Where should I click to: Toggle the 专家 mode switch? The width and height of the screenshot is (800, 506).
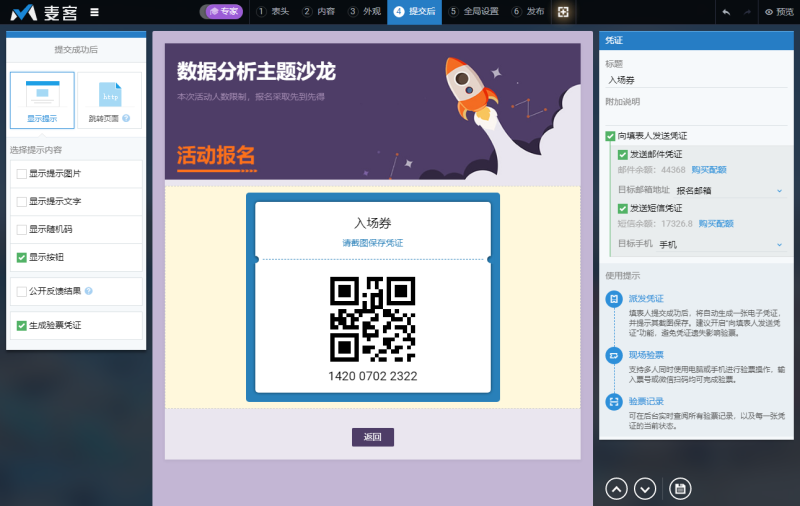click(x=221, y=11)
